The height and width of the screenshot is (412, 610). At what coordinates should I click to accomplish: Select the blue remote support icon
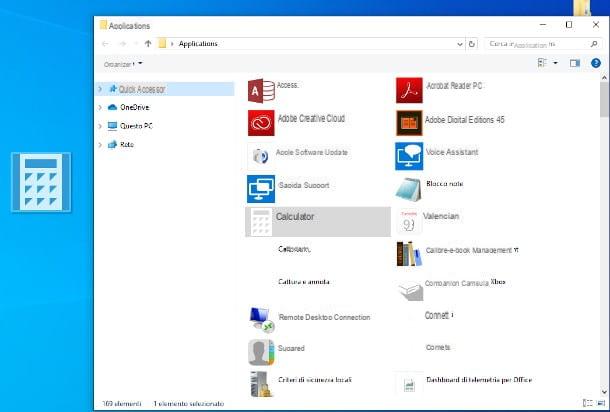click(261, 189)
